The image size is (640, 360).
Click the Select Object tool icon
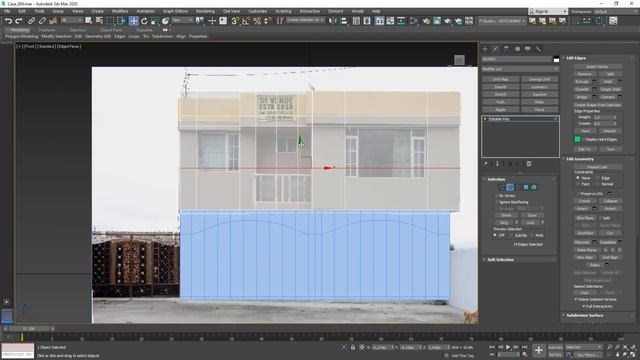[89, 21]
